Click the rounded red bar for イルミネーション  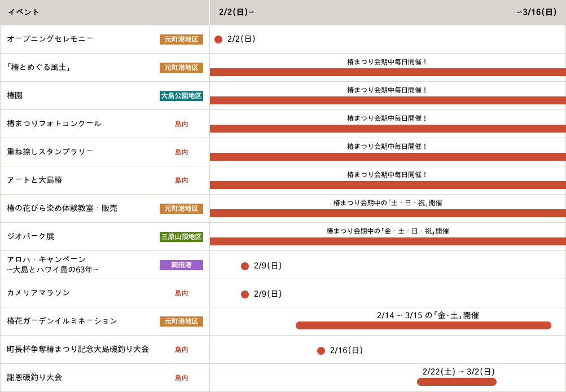pos(423,325)
